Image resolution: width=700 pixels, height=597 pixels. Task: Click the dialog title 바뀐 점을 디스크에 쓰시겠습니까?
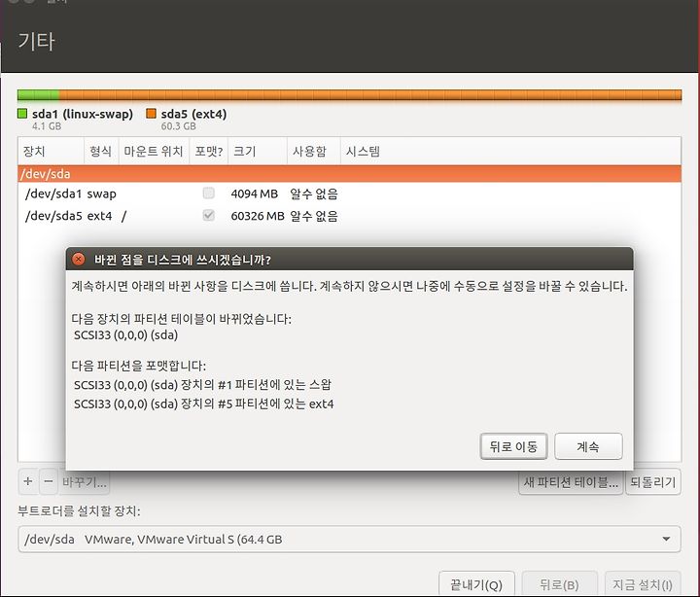[182, 260]
